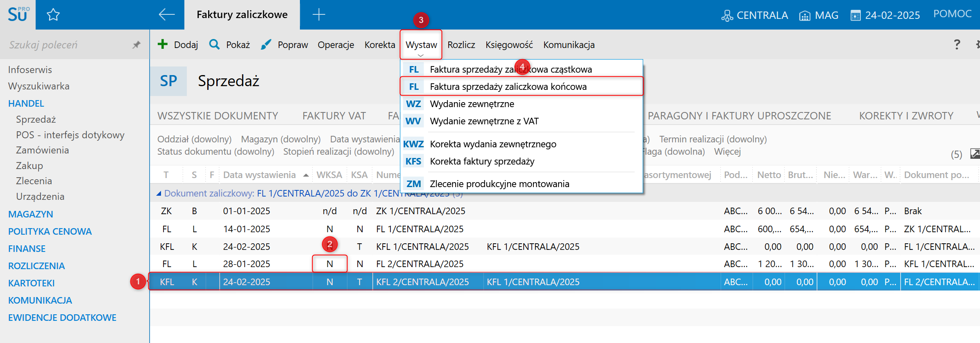Pin the command search panel

coord(136,45)
